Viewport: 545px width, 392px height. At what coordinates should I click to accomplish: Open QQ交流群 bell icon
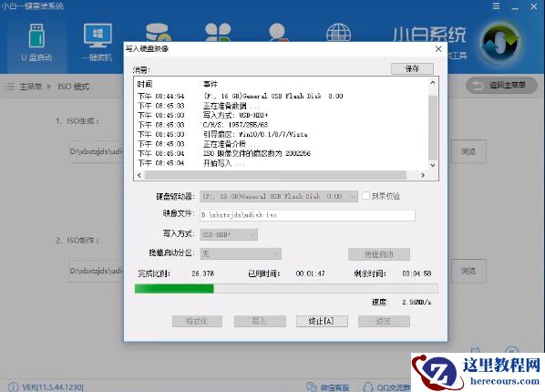click(367, 387)
